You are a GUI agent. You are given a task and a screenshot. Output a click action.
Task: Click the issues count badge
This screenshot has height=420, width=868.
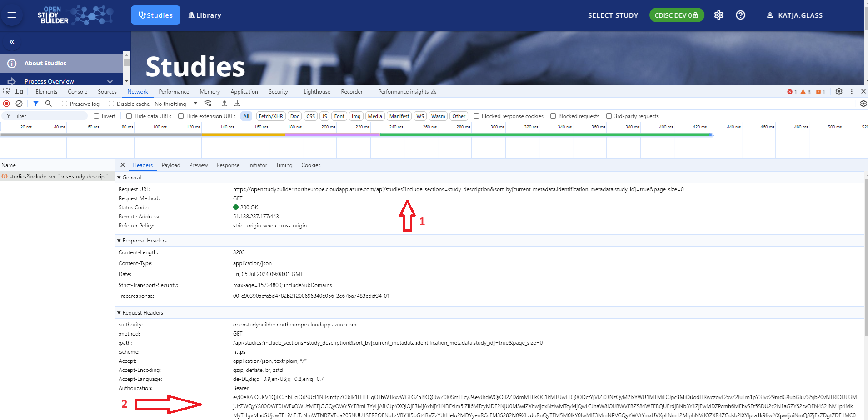pyautogui.click(x=821, y=92)
